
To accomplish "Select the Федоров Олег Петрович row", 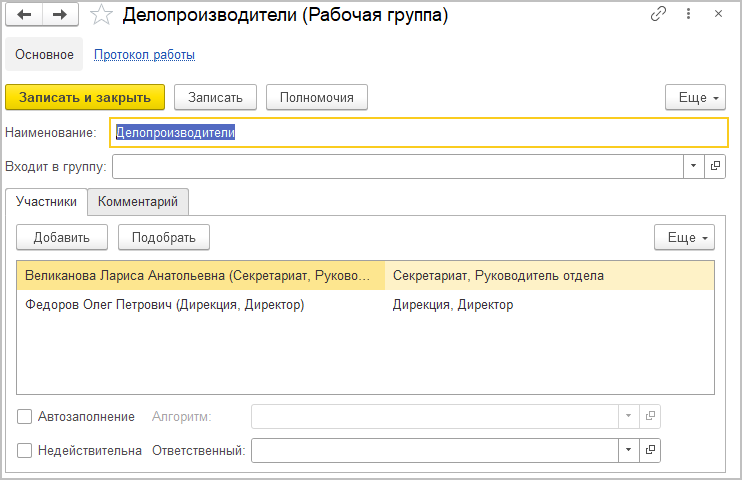I will [x=200, y=305].
